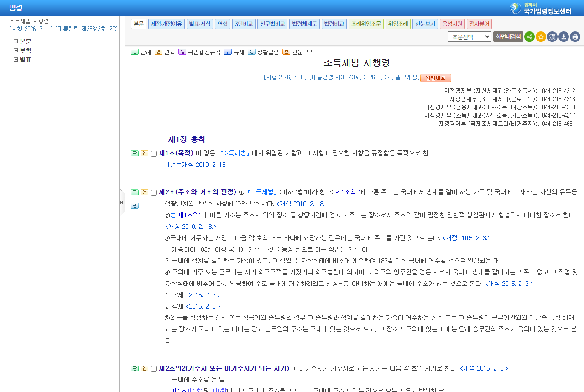
Task: Expand 부칙 node in left tree
Action: click(x=16, y=51)
